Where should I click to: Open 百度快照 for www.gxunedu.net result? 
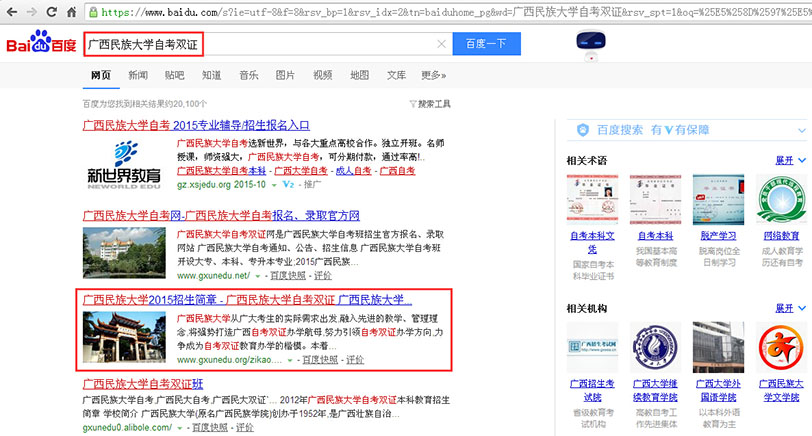click(x=288, y=276)
